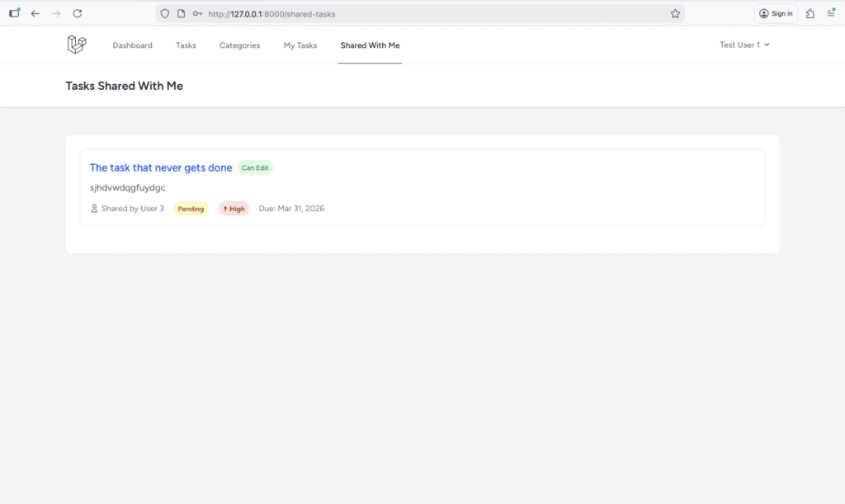This screenshot has width=845, height=504.
Task: Click the yellow Pending status badge
Action: click(191, 209)
